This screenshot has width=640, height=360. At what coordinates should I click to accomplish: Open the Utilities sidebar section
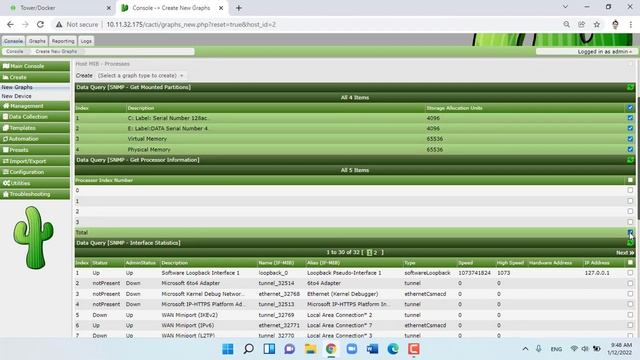(35, 183)
